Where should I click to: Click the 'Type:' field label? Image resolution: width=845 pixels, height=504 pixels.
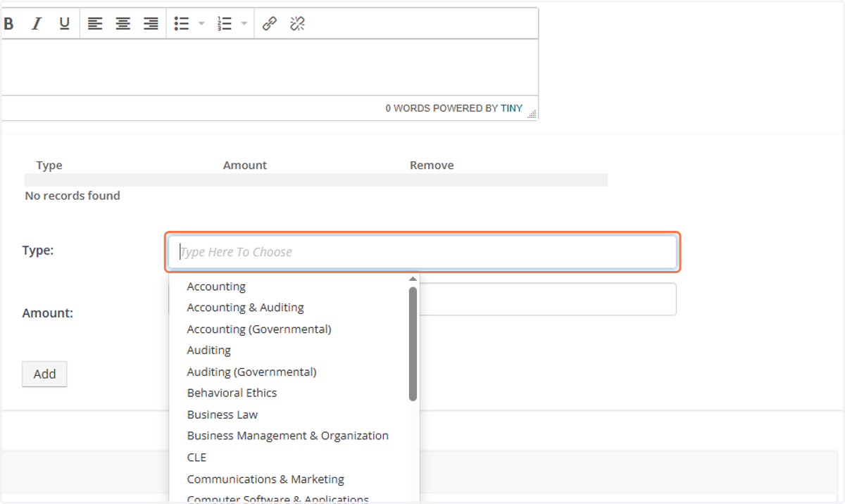pos(38,250)
